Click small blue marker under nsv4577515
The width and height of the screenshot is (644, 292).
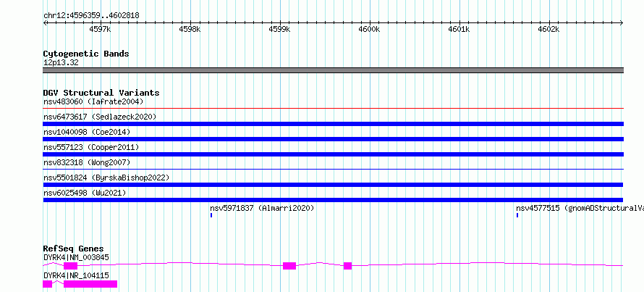pyautogui.click(x=517, y=215)
